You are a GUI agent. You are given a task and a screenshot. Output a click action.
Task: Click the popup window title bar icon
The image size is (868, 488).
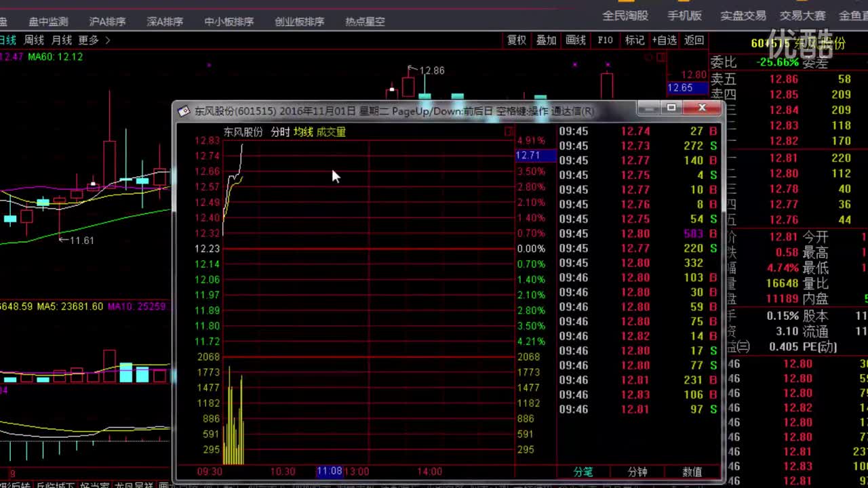tap(183, 110)
